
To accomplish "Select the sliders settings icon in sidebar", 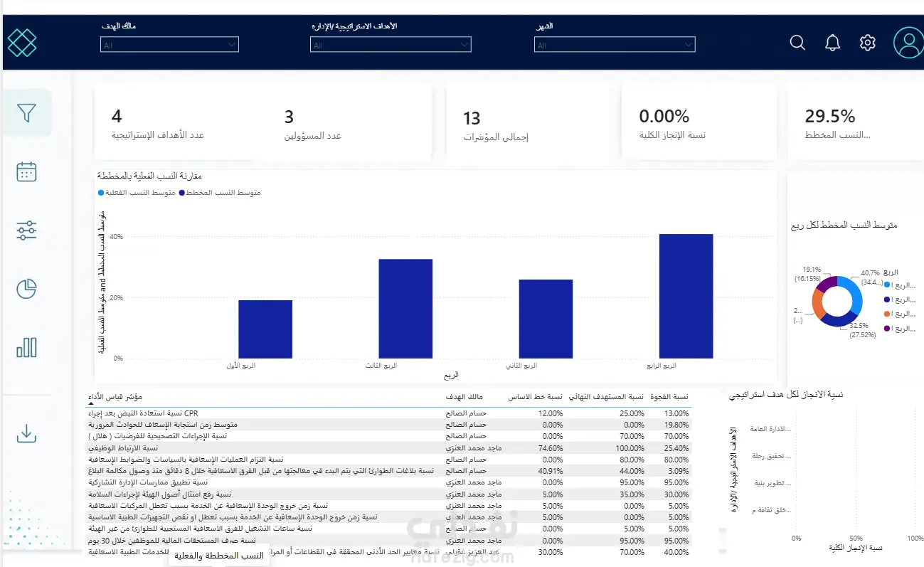I will (26, 230).
